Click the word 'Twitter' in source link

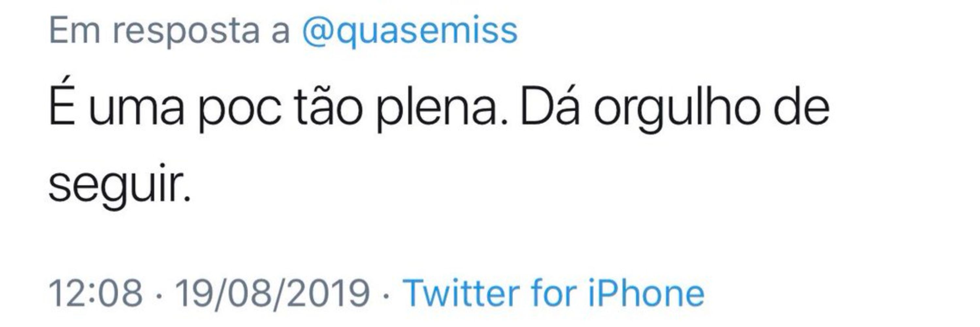coord(461,293)
